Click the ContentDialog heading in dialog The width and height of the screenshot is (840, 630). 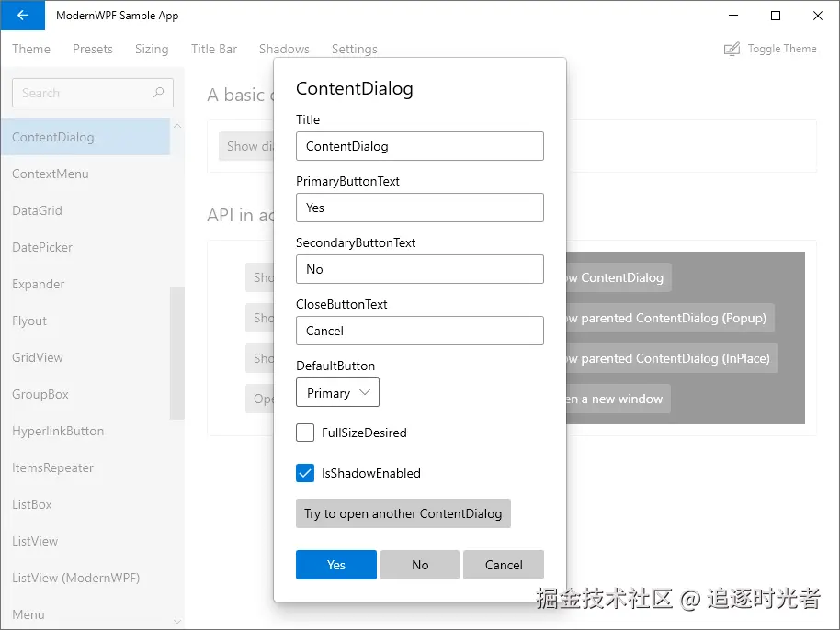(354, 88)
